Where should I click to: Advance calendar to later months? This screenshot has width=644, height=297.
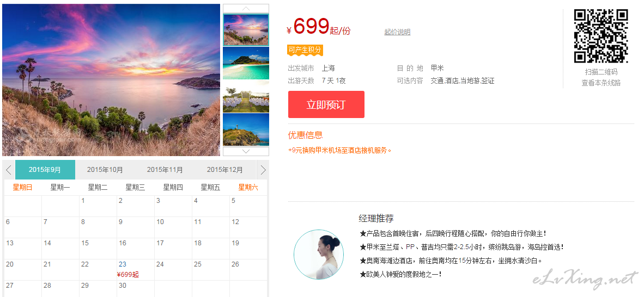[x=263, y=170]
